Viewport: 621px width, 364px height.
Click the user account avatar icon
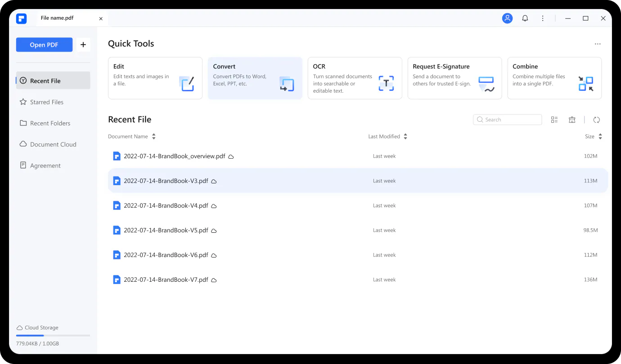507,18
